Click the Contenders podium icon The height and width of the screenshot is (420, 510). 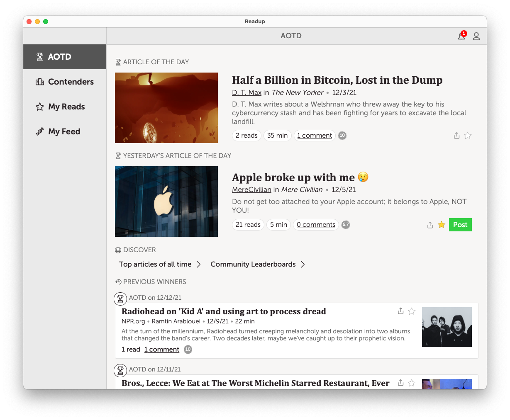(40, 82)
